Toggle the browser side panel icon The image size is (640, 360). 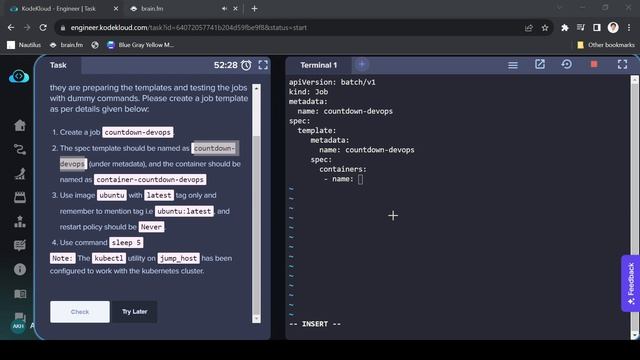click(596, 27)
